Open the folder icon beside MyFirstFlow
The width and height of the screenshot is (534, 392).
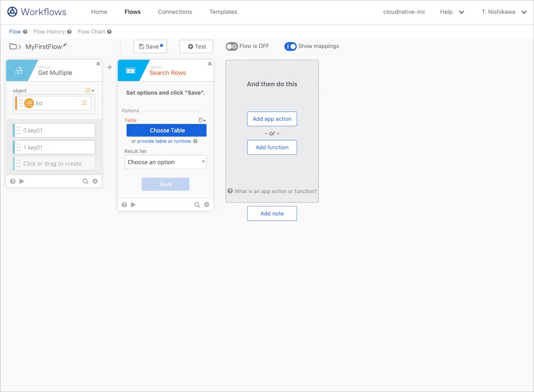tap(13, 46)
